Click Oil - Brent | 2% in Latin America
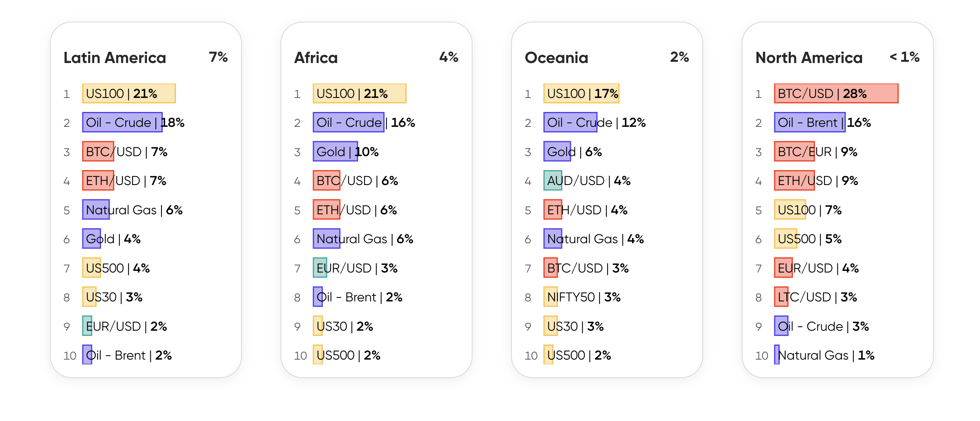Image resolution: width=980 pixels, height=421 pixels. click(x=127, y=355)
